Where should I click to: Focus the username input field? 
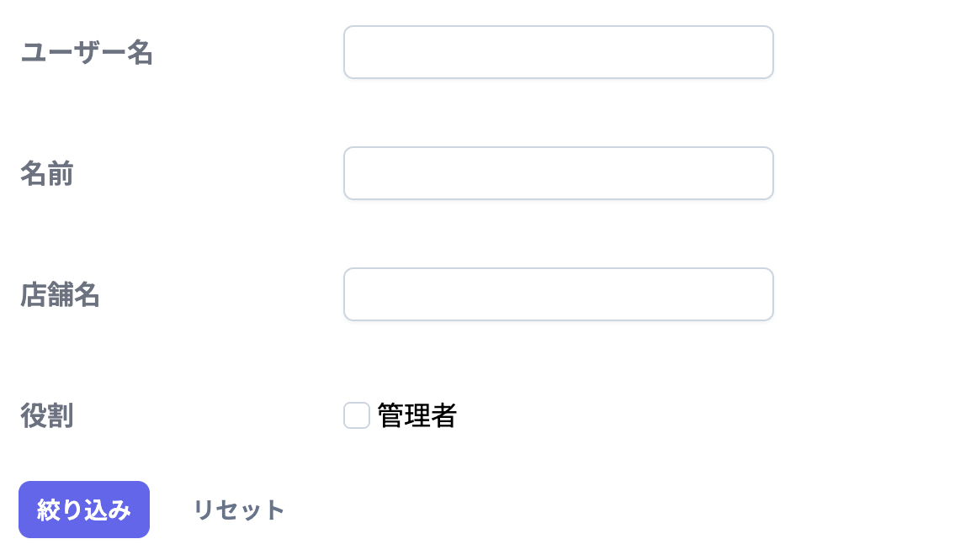pyautogui.click(x=558, y=52)
